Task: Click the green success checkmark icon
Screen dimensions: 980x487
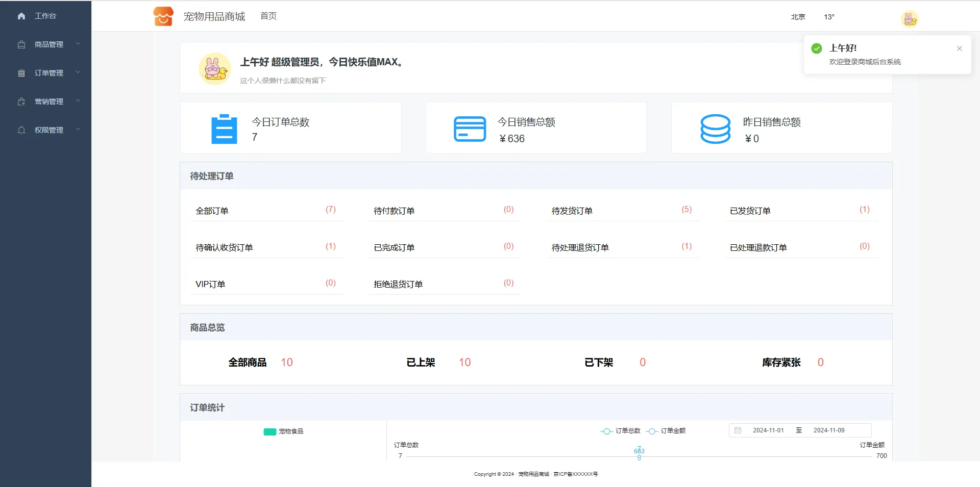Action: click(817, 48)
